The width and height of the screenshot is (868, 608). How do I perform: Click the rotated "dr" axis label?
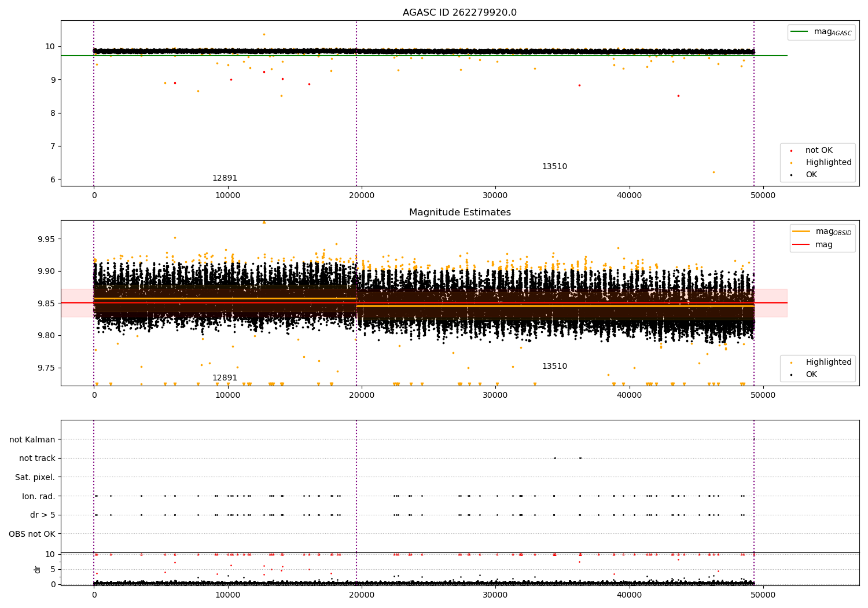tap(38, 569)
